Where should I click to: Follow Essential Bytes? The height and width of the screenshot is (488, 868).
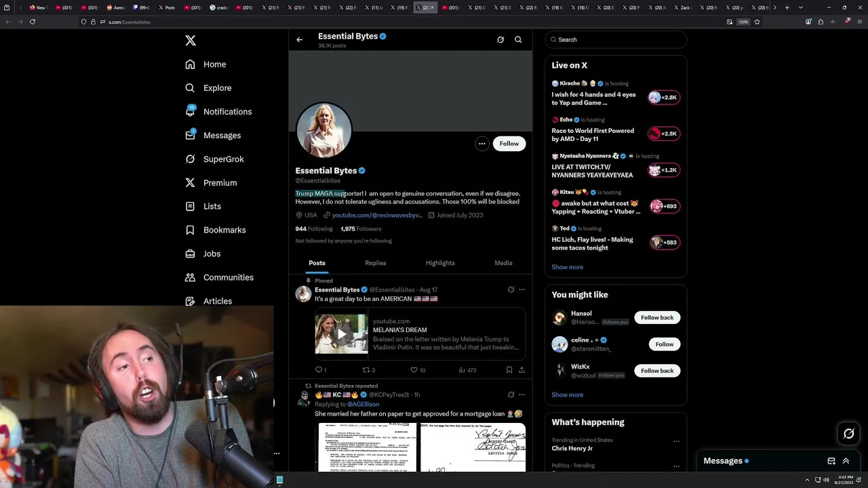point(509,144)
